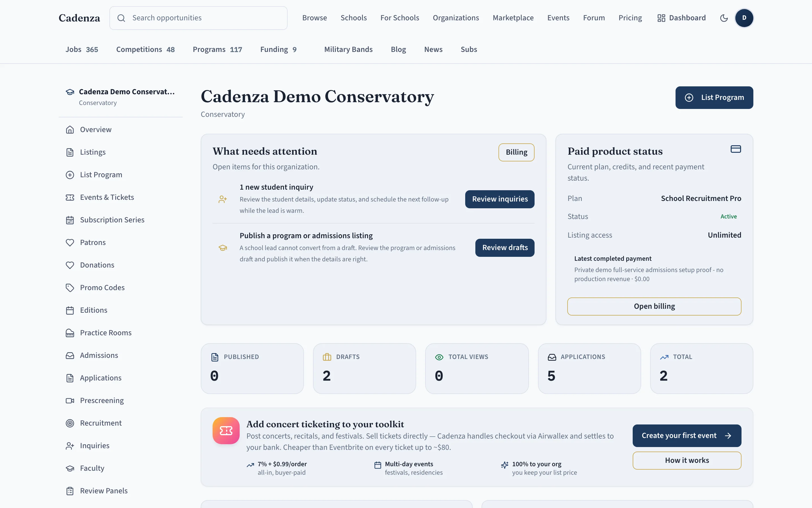Click the Review inquiries button
This screenshot has width=812, height=508.
coord(500,199)
